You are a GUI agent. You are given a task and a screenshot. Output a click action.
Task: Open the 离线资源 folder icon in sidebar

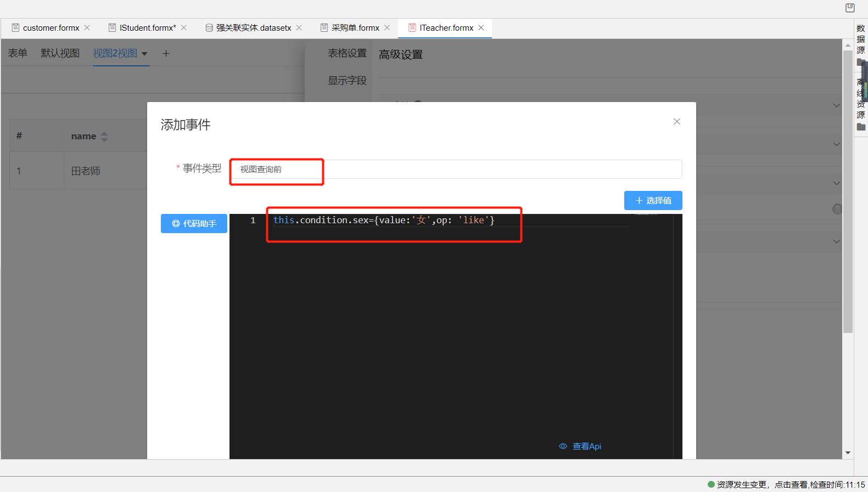point(861,127)
